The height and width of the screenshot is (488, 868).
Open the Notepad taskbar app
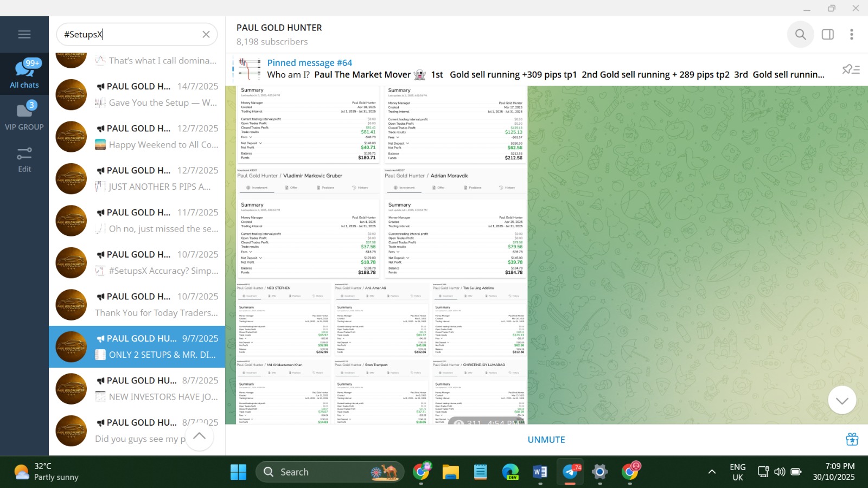point(481,472)
